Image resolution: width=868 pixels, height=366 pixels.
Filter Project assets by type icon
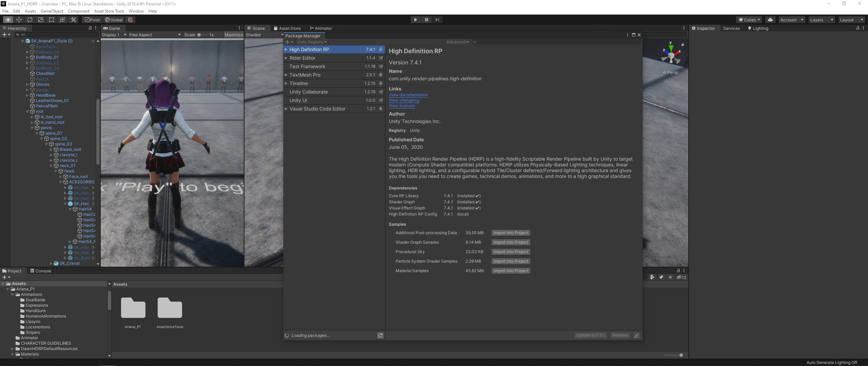point(652,277)
